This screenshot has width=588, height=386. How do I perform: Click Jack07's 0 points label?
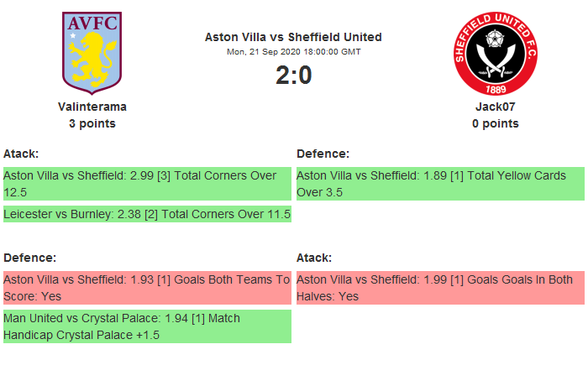pos(495,123)
